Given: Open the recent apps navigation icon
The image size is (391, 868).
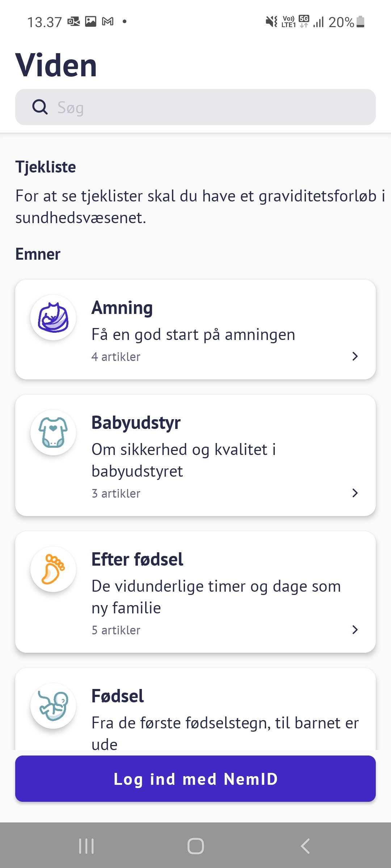Looking at the screenshot, I should (x=86, y=846).
